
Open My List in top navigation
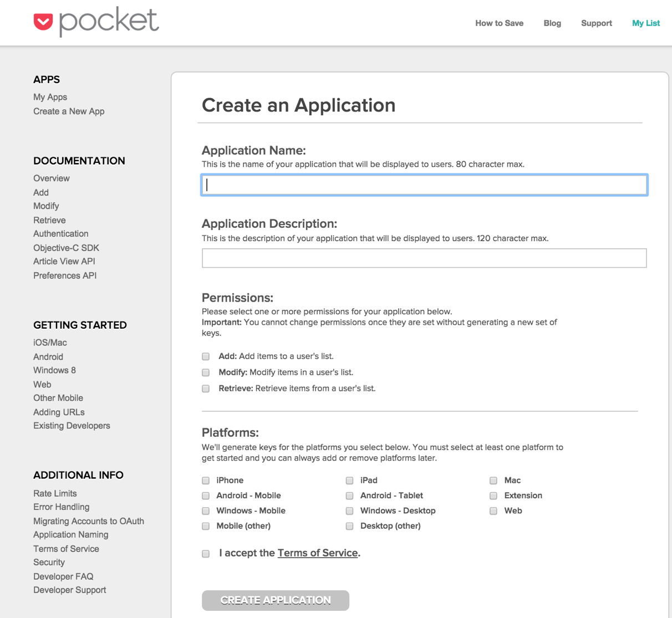pos(646,23)
